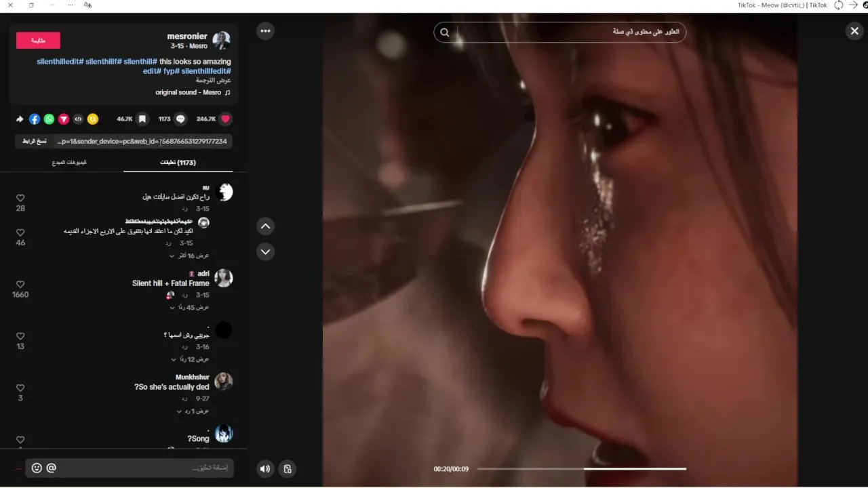Expand the 16 more replies

(x=189, y=256)
